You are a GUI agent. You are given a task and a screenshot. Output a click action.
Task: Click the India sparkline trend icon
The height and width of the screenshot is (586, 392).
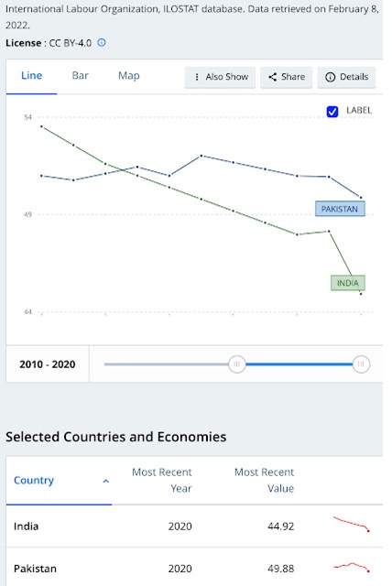(352, 524)
